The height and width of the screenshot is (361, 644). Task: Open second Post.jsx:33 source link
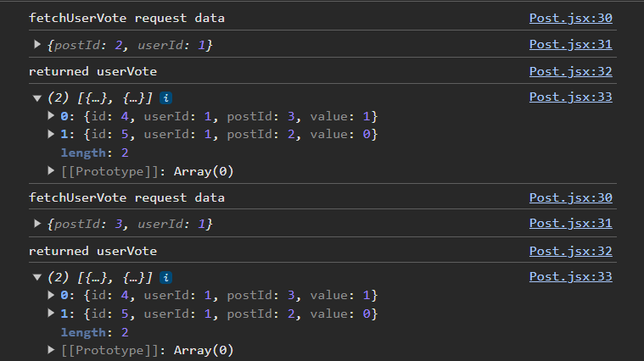tap(570, 276)
